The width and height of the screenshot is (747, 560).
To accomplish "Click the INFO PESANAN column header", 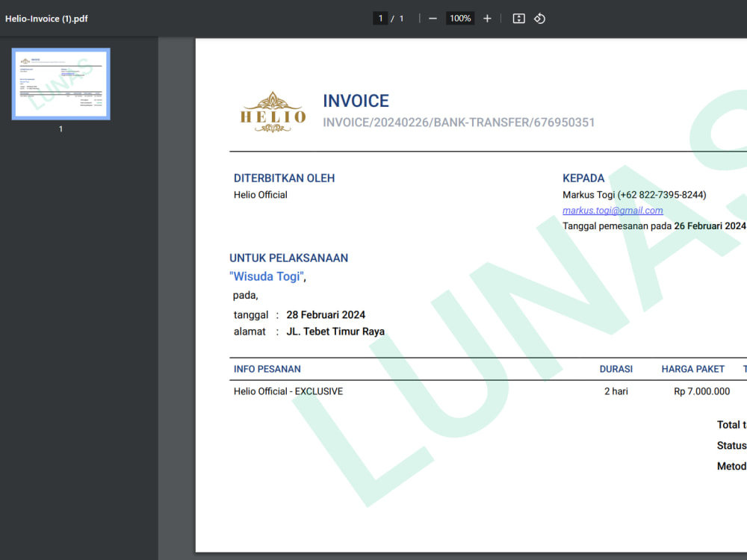I will 267,369.
